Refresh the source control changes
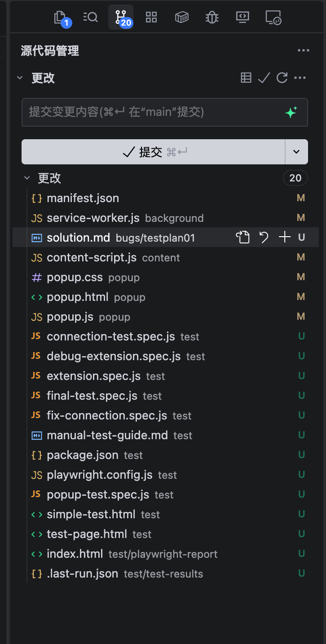 point(282,78)
